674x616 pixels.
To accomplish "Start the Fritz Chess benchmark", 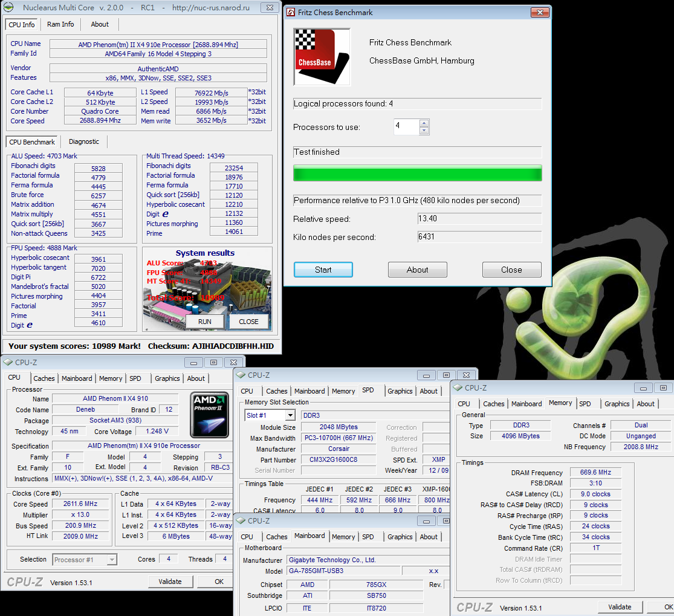I will (x=323, y=270).
